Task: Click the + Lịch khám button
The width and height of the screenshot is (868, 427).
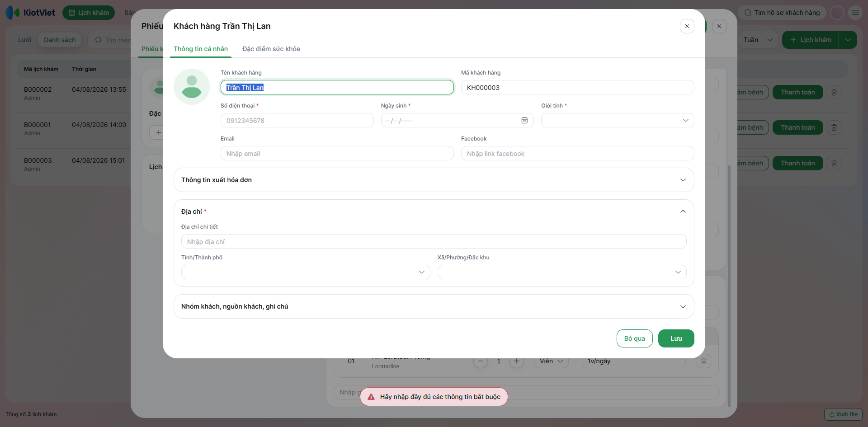Action: (x=811, y=40)
